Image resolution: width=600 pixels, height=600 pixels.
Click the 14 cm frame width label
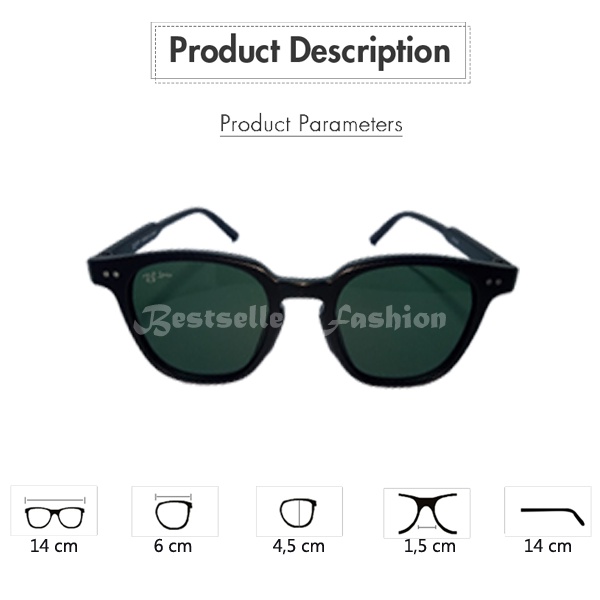click(x=54, y=546)
